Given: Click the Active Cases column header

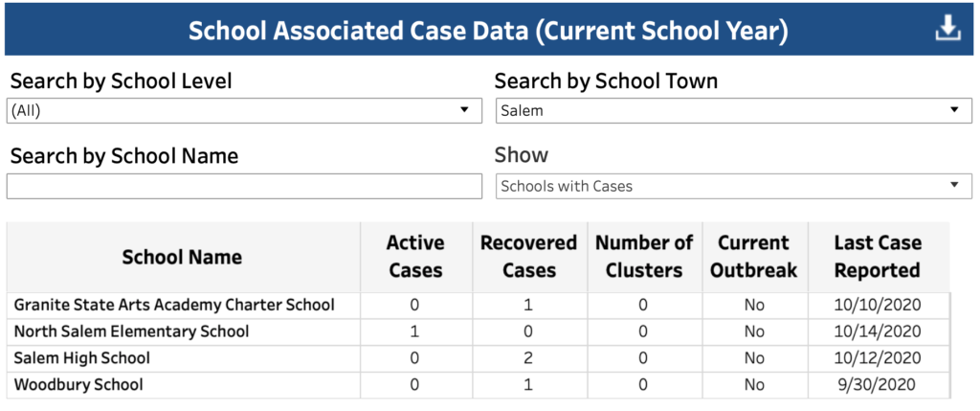Looking at the screenshot, I should [415, 257].
